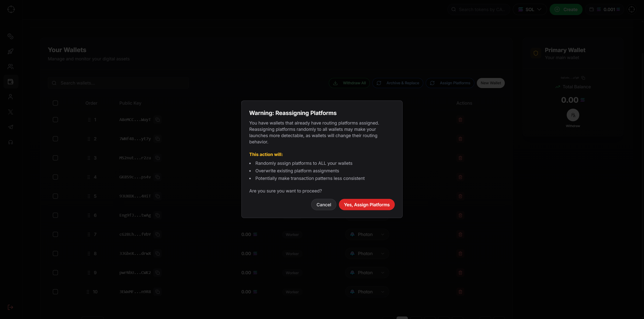Click the headset support sidebar icon
This screenshot has width=644, height=319.
[x=11, y=142]
